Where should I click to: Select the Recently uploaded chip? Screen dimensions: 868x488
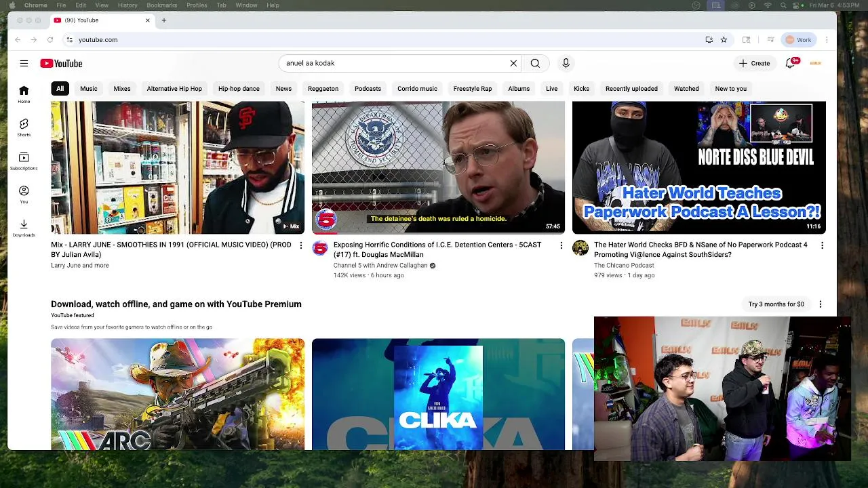coord(631,89)
